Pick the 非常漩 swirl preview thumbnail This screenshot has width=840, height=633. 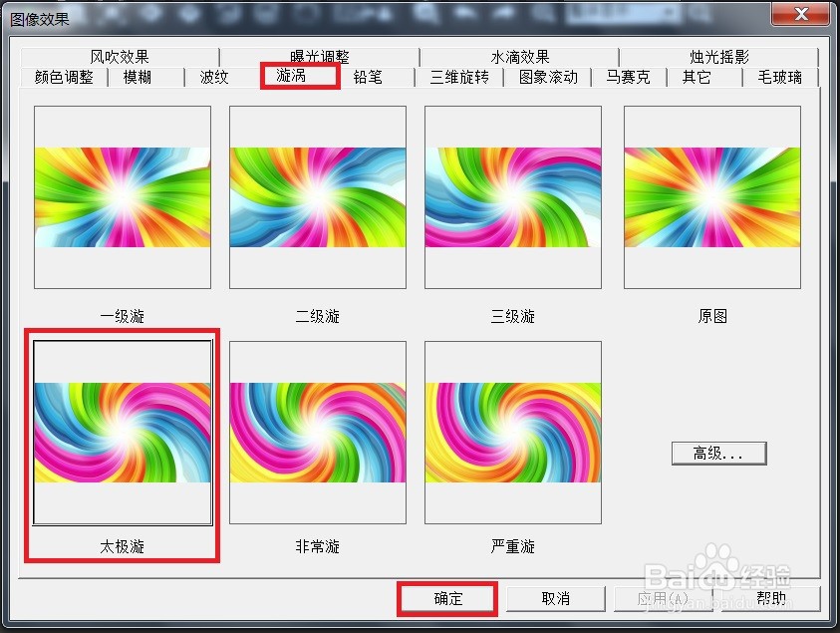tap(318, 433)
